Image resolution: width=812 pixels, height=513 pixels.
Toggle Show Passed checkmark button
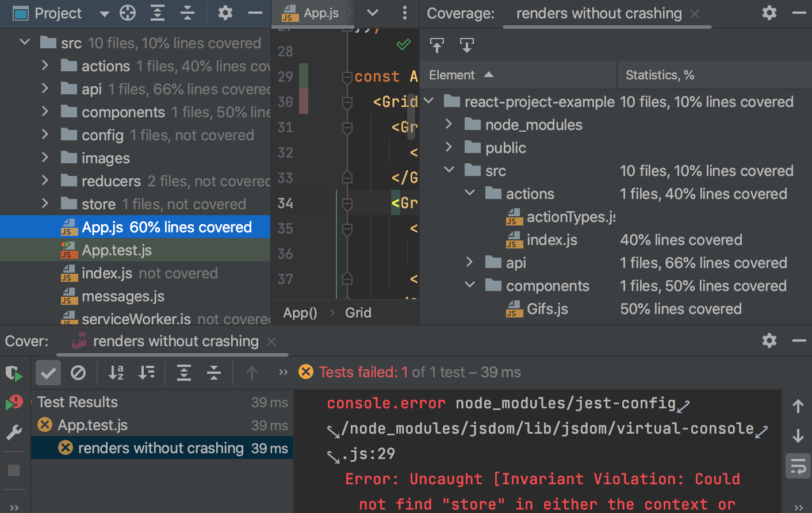click(48, 373)
